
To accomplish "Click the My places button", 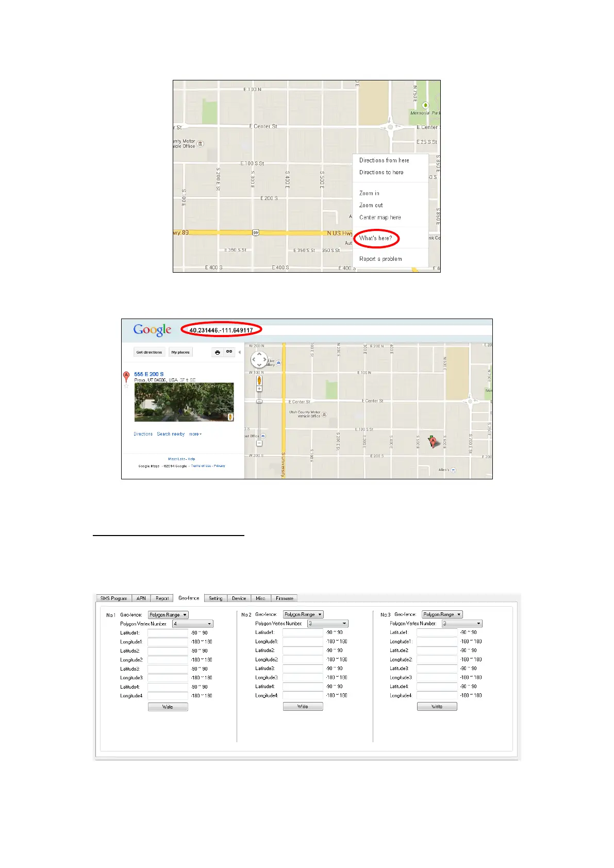I will point(180,352).
